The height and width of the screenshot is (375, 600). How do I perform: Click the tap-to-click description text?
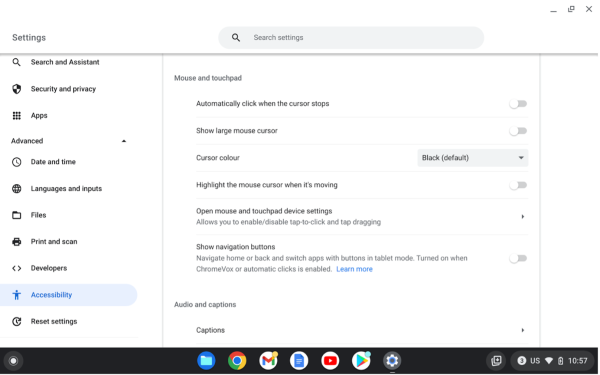click(x=289, y=222)
